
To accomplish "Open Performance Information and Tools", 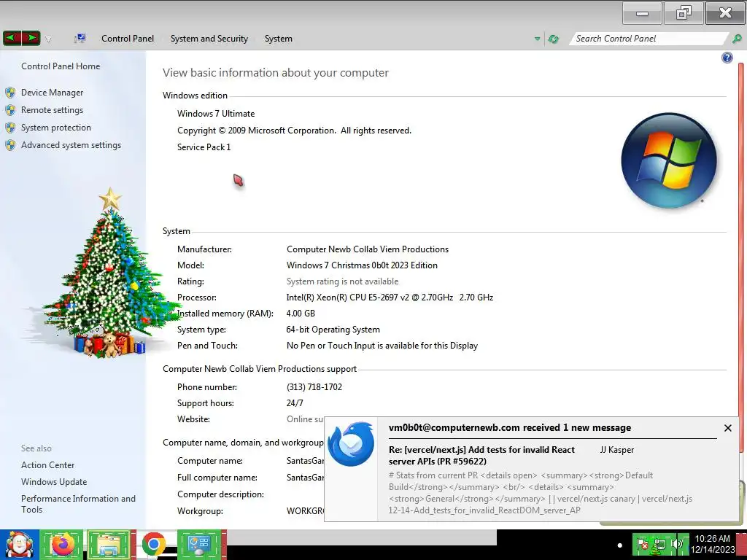I will pos(78,504).
